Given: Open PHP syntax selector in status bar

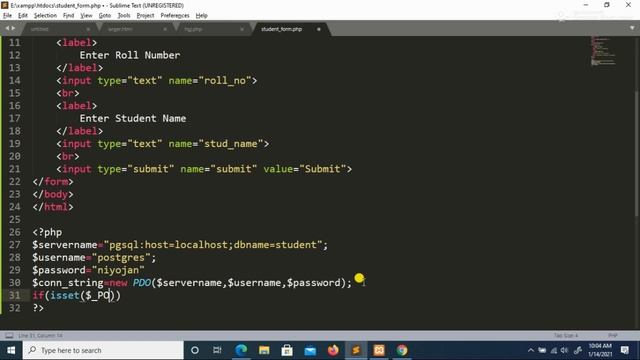Looking at the screenshot, I should pyautogui.click(x=612, y=336).
